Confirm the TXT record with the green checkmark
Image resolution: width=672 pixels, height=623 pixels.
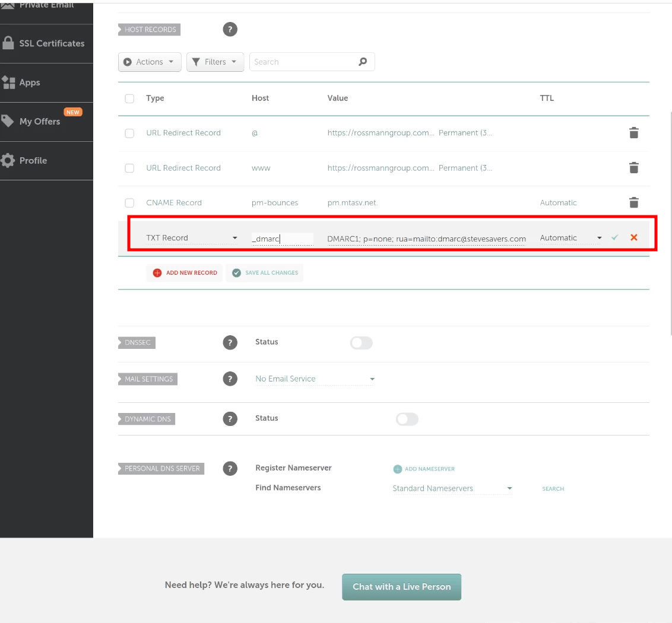[x=614, y=237]
